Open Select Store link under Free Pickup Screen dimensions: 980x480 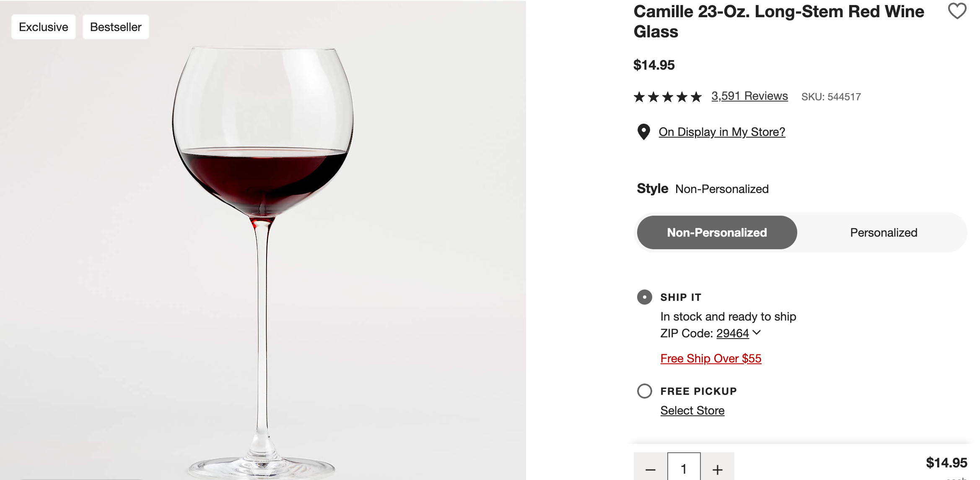tap(692, 410)
